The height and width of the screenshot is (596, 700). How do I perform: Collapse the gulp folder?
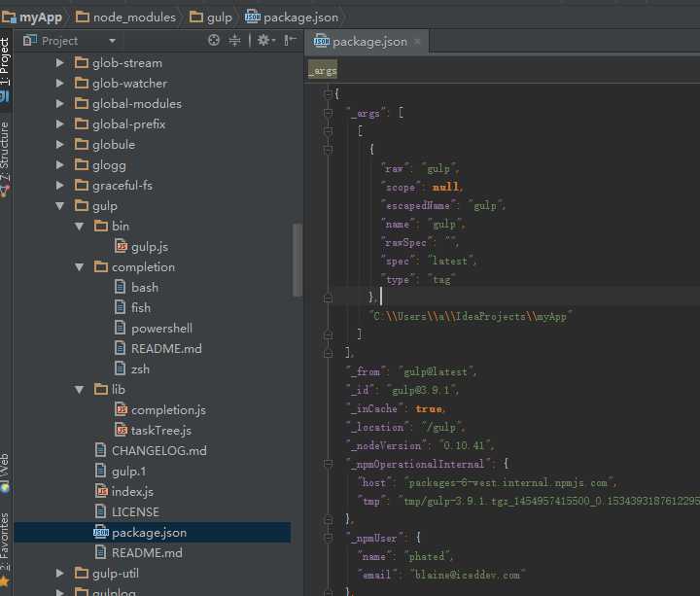pos(59,206)
